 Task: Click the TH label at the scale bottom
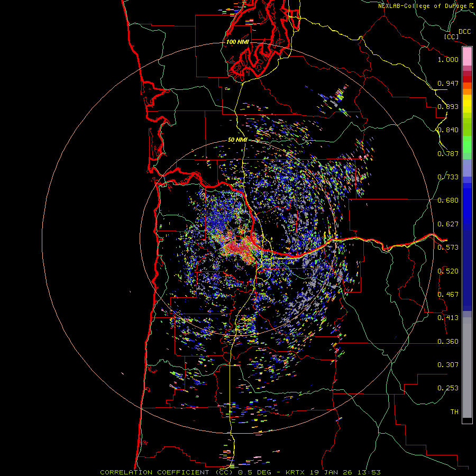[x=454, y=412]
